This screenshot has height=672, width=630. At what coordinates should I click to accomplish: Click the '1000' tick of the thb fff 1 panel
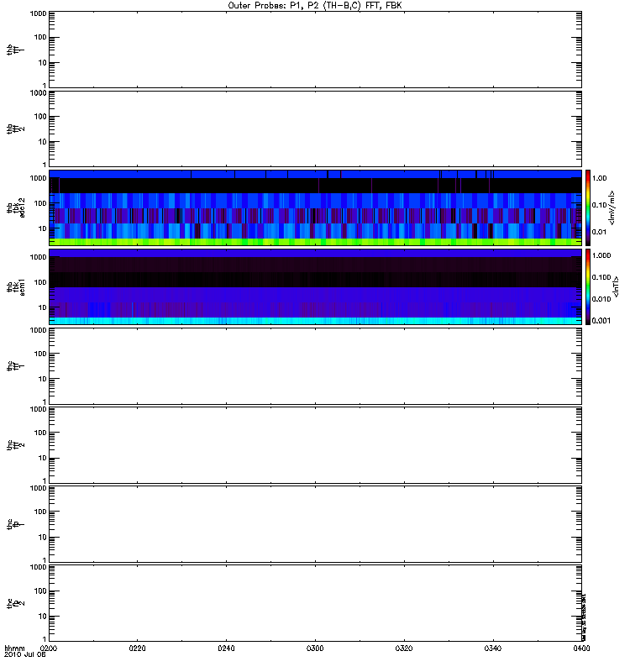[38, 13]
